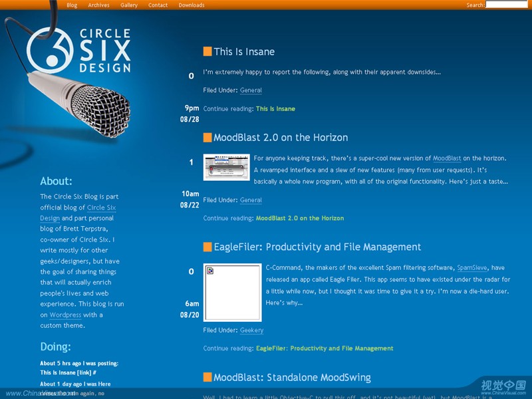Go to the Gallery page
The width and height of the screenshot is (532, 399).
click(129, 5)
